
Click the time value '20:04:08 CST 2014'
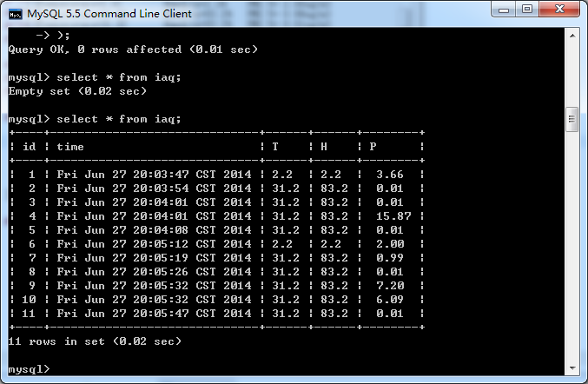(x=192, y=230)
